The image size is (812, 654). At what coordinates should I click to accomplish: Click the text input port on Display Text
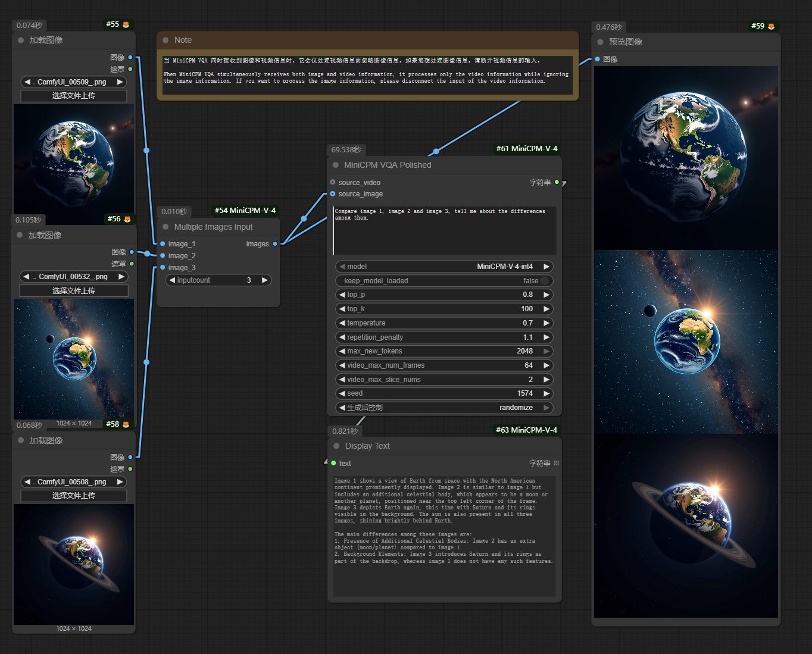333,463
